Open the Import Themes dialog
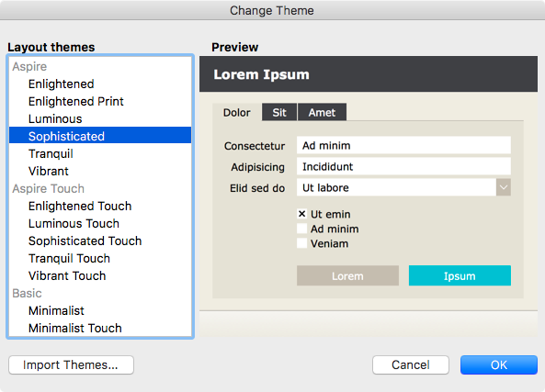The width and height of the screenshot is (545, 392). (72, 364)
